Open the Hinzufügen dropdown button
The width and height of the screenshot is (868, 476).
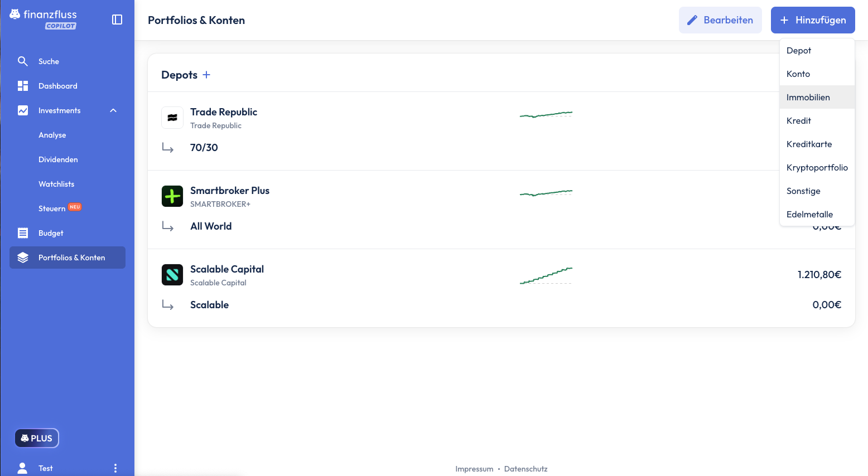813,20
